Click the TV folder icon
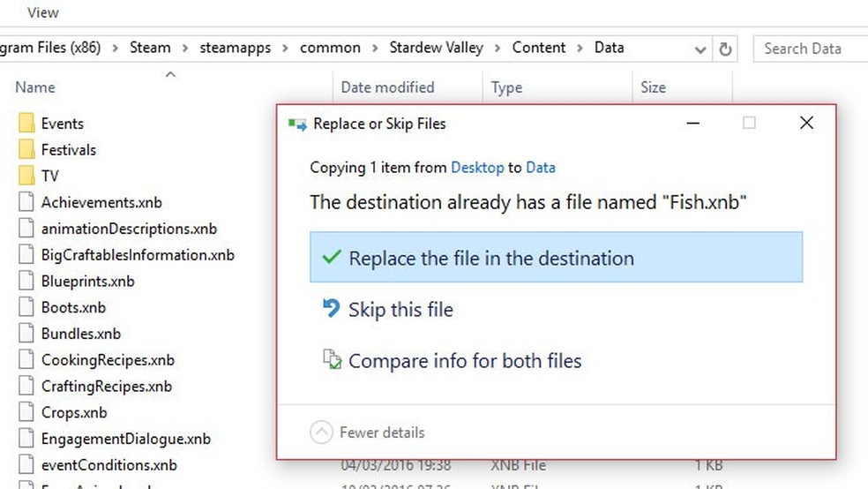Screen dimensions: 868x489 click(x=26, y=176)
